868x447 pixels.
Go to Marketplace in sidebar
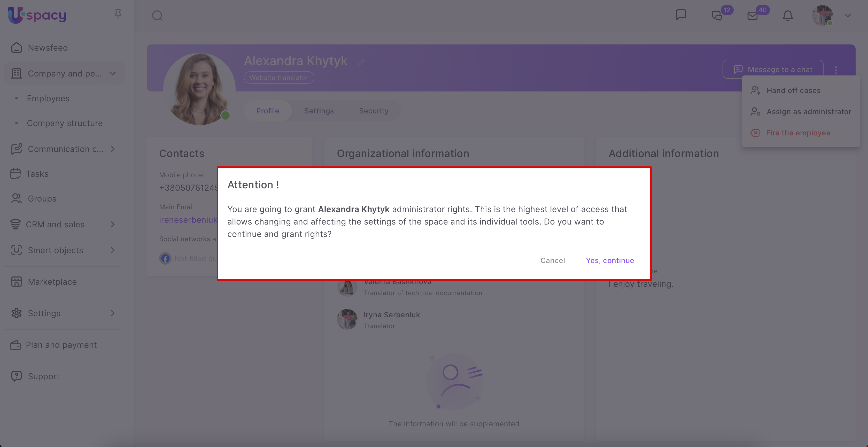52,282
